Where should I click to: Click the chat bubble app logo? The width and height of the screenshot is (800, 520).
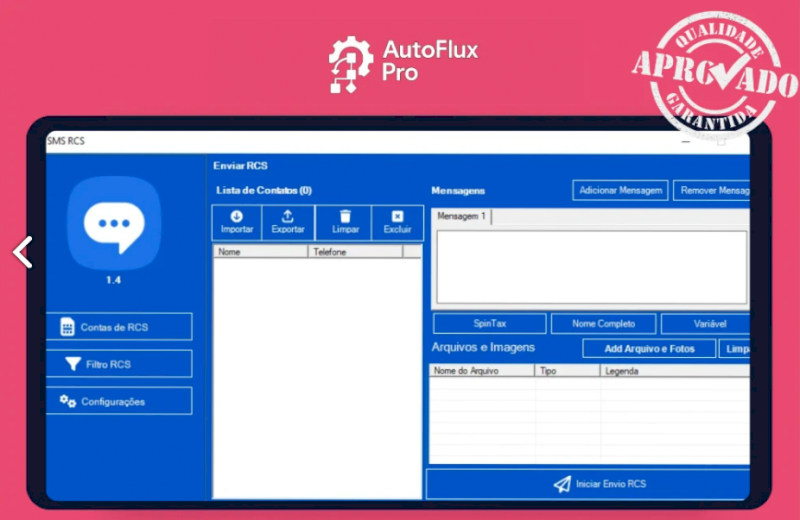114,223
